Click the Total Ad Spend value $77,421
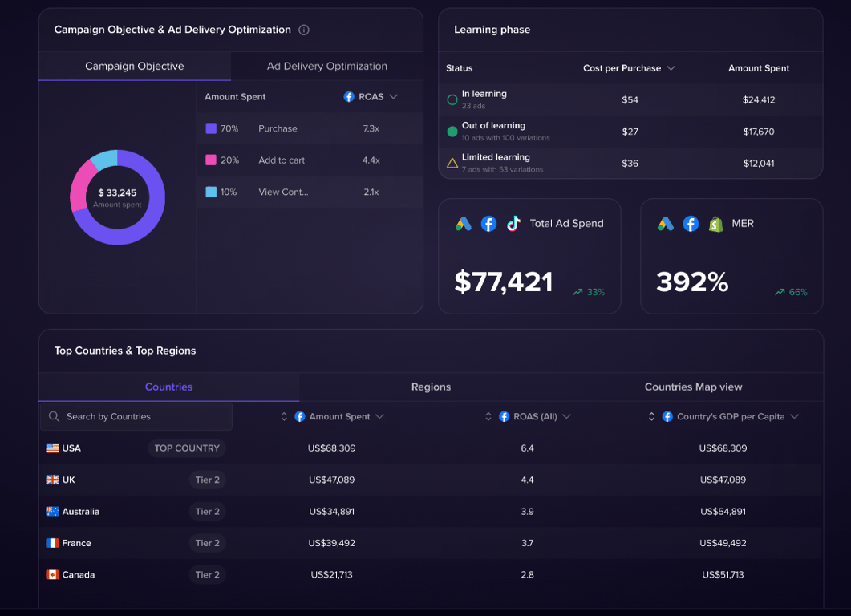 [x=503, y=282]
